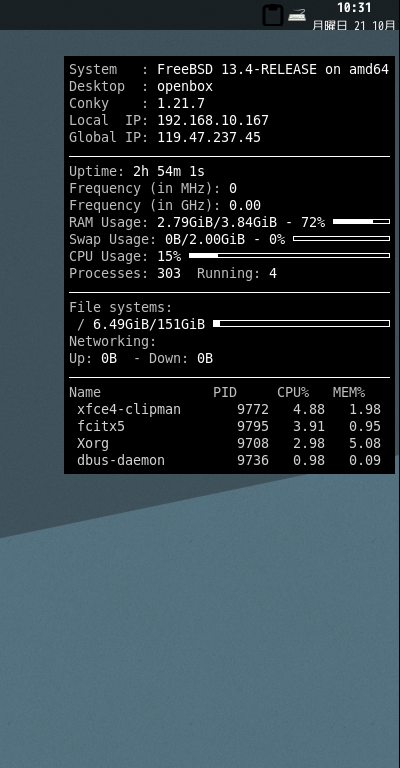Click the keyboard input method tray icon
This screenshot has width=400, height=768.
297,15
